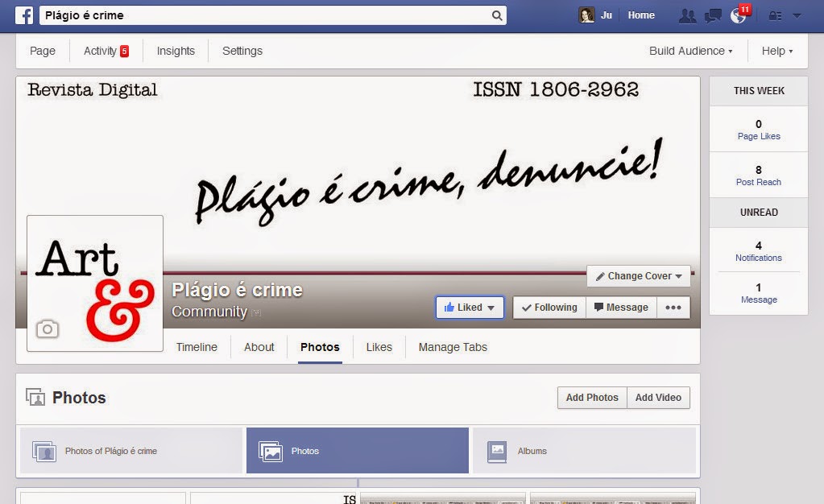The height and width of the screenshot is (504, 824).
Task: Click the 'THIS WEEK' sidebar header
Action: pos(759,91)
